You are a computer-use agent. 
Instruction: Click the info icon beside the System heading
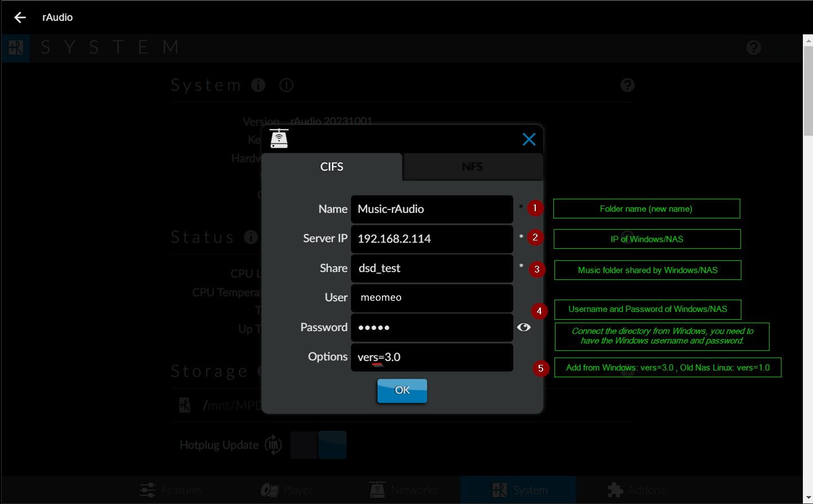click(258, 85)
